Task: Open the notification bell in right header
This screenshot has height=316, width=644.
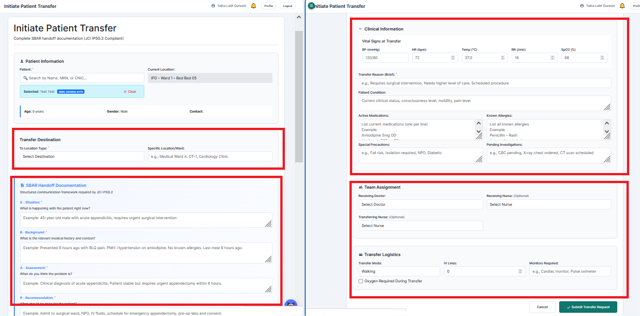Action: (x=622, y=6)
